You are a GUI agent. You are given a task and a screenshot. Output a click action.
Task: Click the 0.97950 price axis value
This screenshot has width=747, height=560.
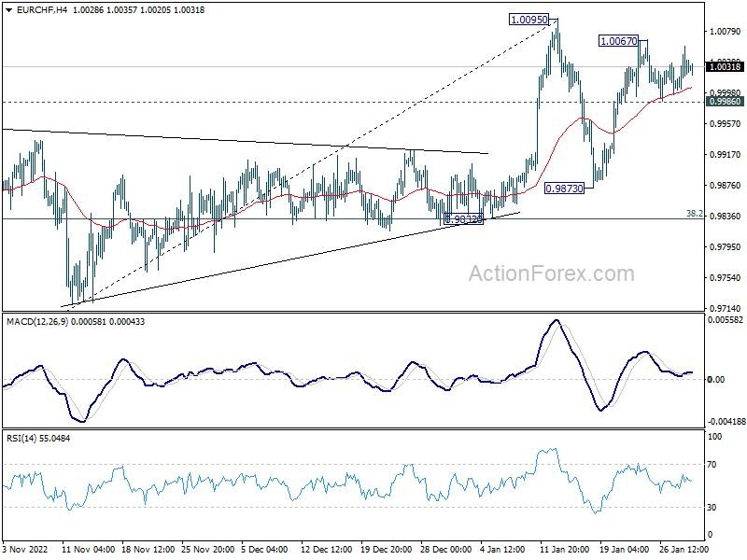tap(726, 247)
